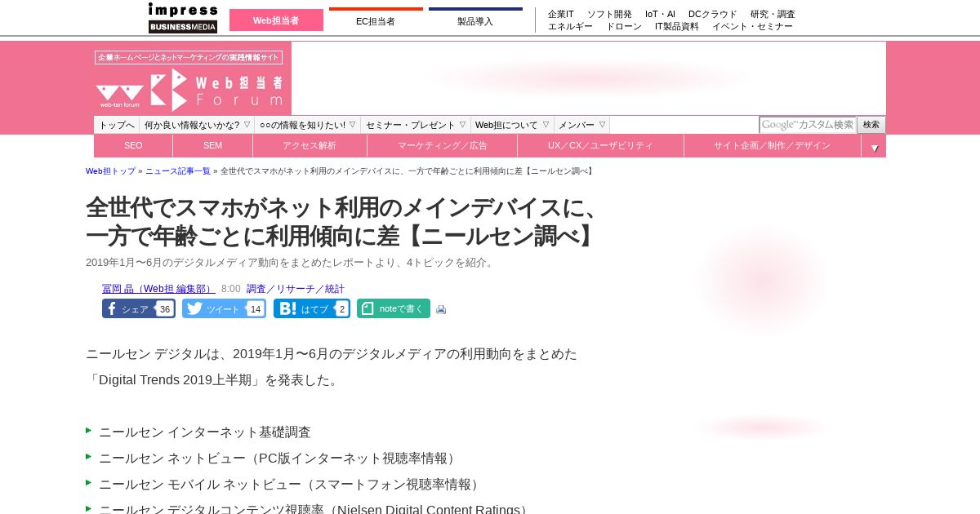Screen dimensions: 980x514
Task: Click the Facebook share icon
Action: pyautogui.click(x=112, y=308)
